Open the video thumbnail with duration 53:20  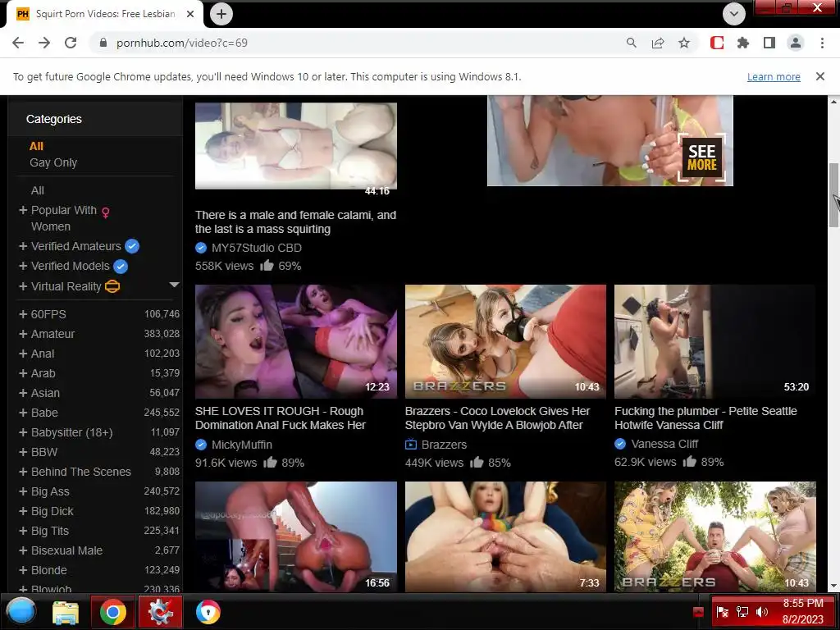coord(714,341)
